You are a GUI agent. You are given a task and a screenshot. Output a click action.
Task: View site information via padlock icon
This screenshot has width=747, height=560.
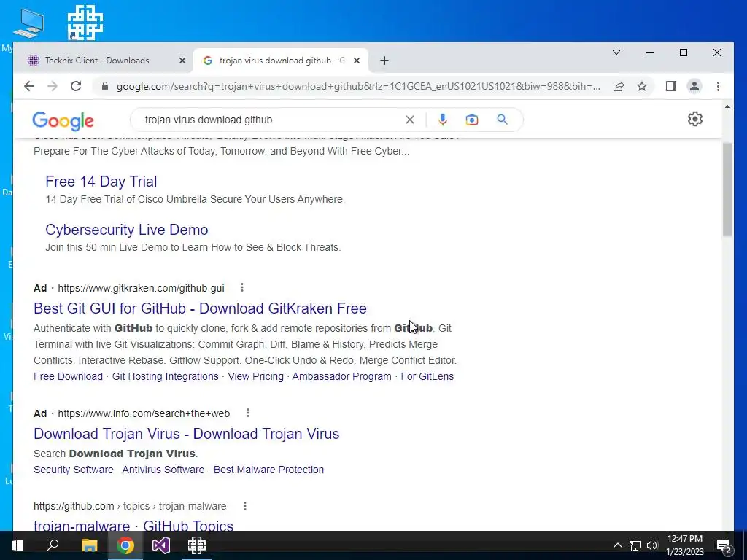pos(105,86)
